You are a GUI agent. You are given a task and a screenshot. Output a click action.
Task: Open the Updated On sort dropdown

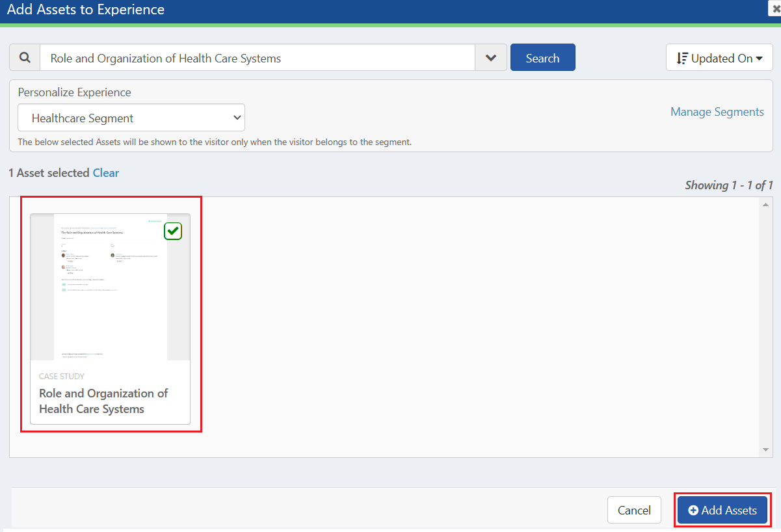[719, 58]
